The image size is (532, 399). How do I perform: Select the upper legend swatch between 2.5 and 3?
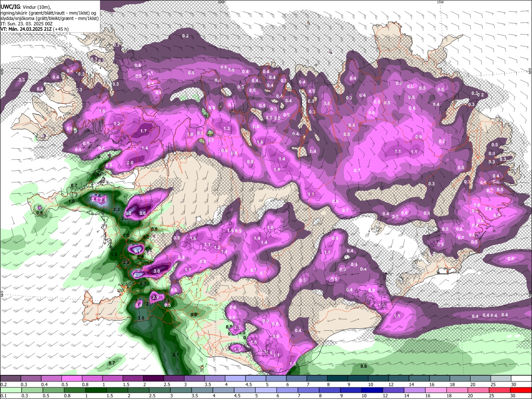pos(174,379)
